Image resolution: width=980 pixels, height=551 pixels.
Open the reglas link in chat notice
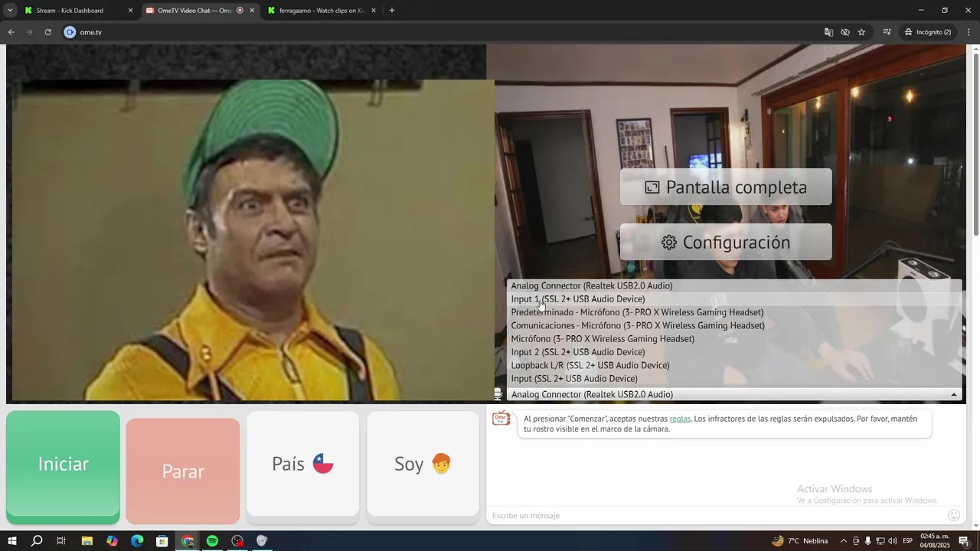tap(680, 419)
